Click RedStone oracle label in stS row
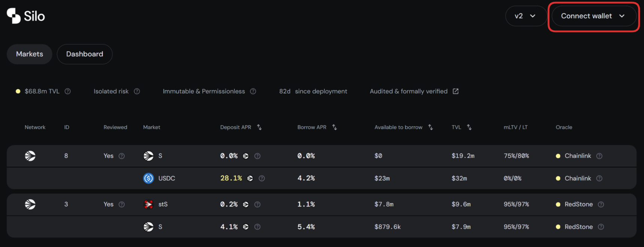The width and height of the screenshot is (644, 247). pos(578,204)
